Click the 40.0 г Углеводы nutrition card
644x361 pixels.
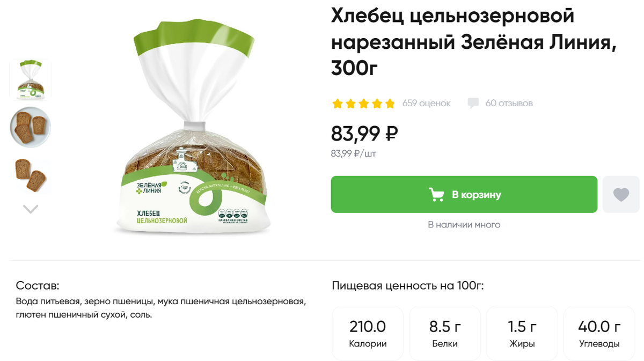[599, 333]
